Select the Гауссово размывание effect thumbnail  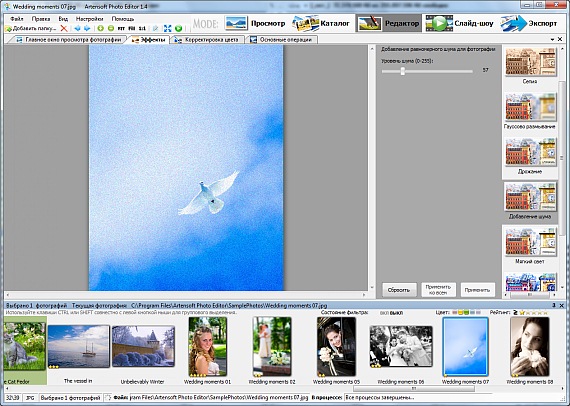[x=530, y=107]
